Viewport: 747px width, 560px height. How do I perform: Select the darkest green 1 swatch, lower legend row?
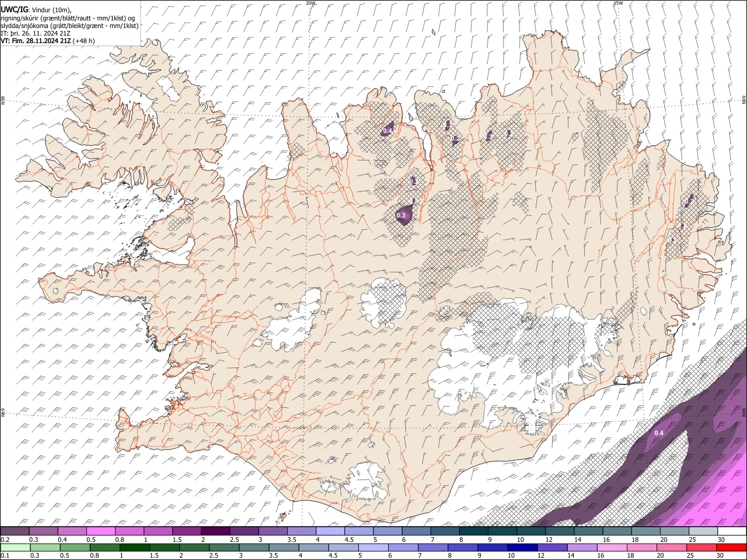tap(134, 547)
